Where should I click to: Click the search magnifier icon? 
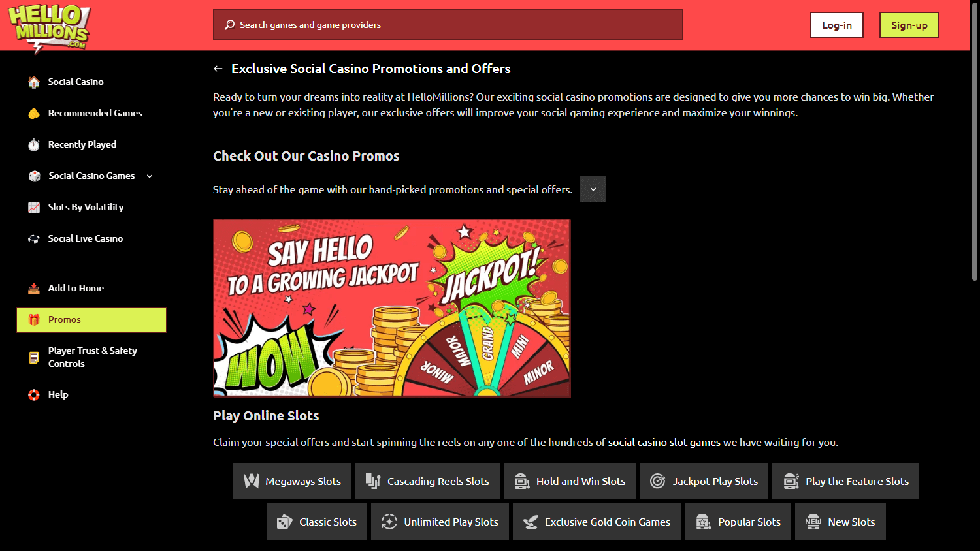tap(229, 24)
